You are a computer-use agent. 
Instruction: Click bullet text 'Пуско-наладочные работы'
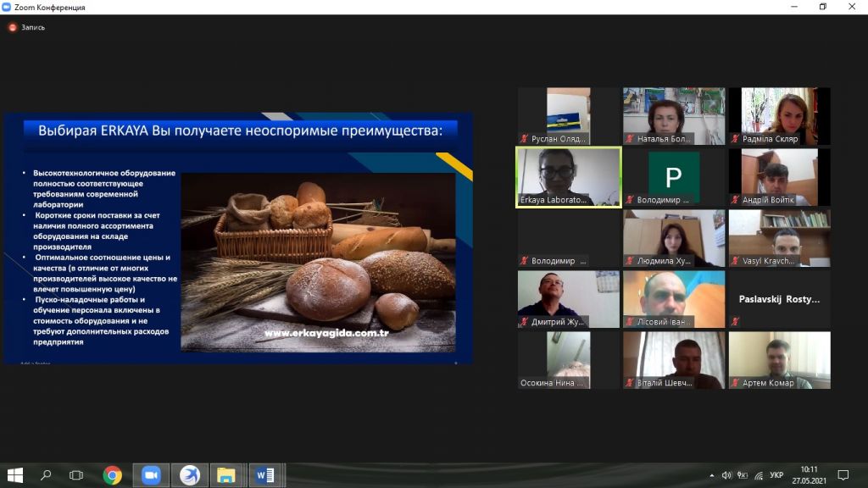[90, 299]
